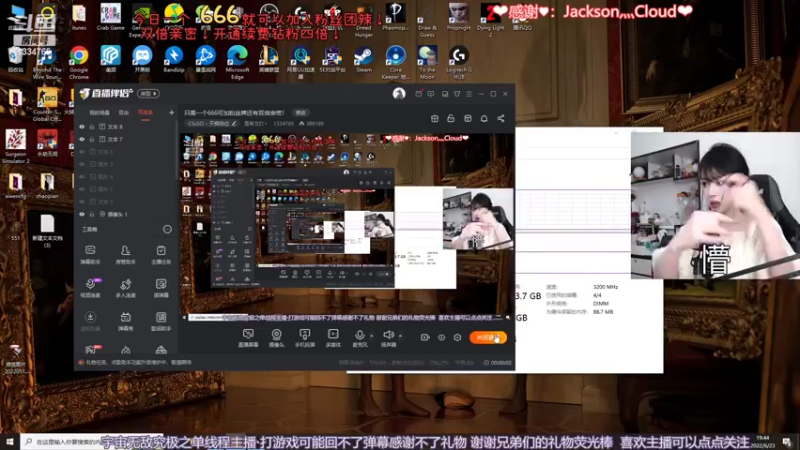Add a 摄像头 camera source
Screen dimensions: 800x450
click(277, 338)
